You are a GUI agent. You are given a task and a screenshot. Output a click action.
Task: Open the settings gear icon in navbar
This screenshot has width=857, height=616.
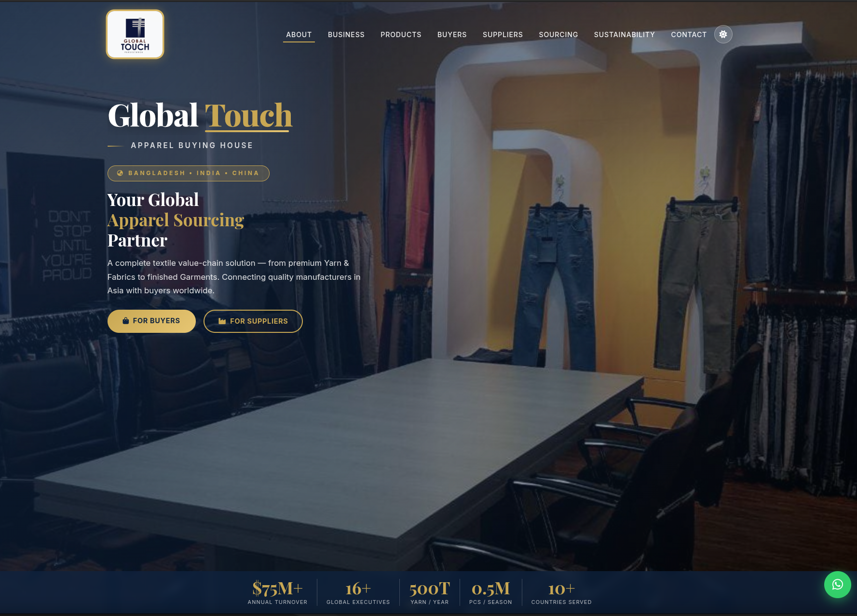723,34
